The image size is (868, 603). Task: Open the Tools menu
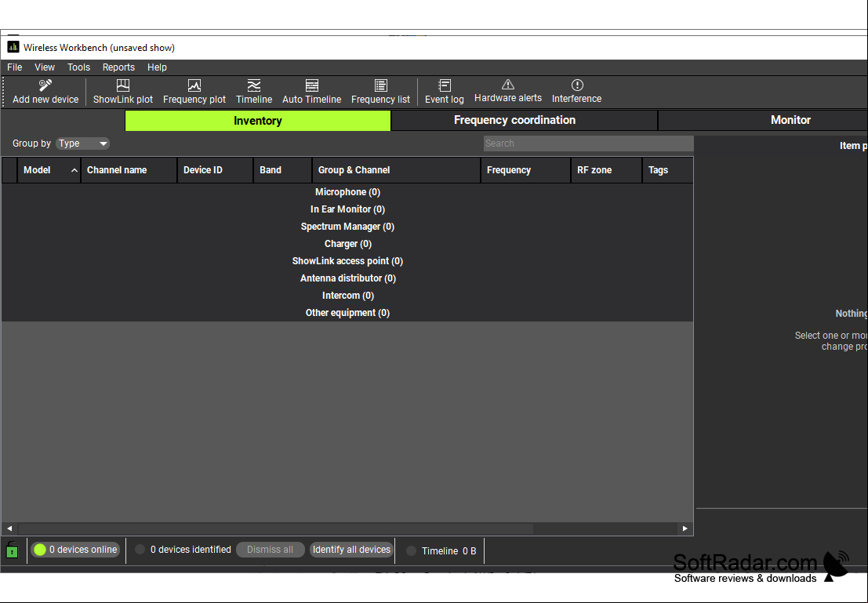tap(78, 67)
